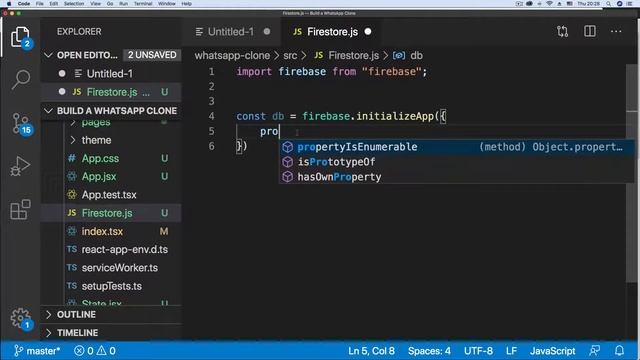Open the View menu
The image size is (640, 360).
95,4
